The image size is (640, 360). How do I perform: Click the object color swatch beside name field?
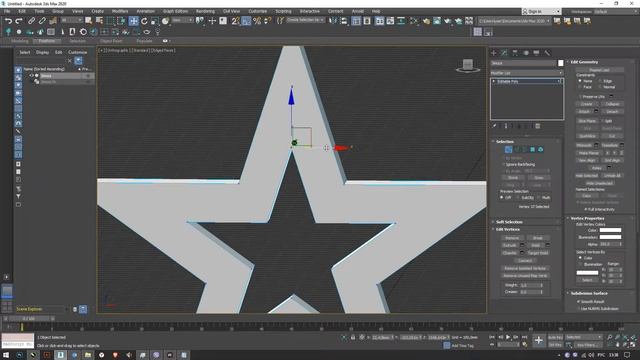[x=560, y=63]
